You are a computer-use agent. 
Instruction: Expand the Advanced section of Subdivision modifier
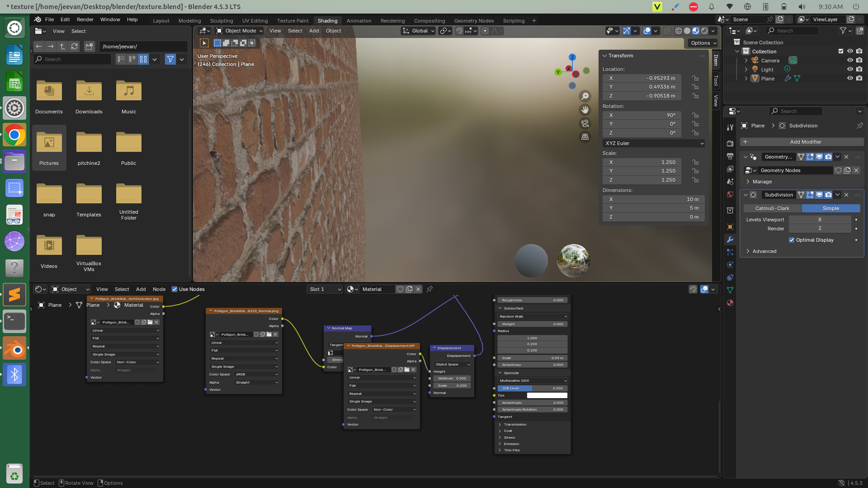point(764,251)
